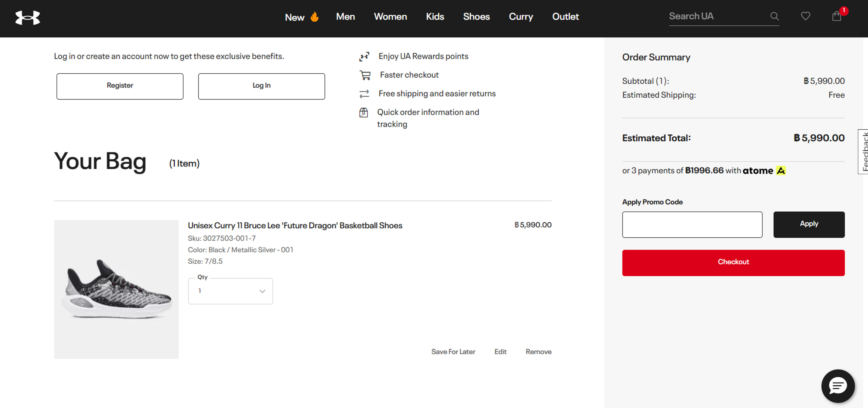Click the Sku: 3027503-001-7 text
Viewport: 868px width, 408px height.
(x=222, y=238)
